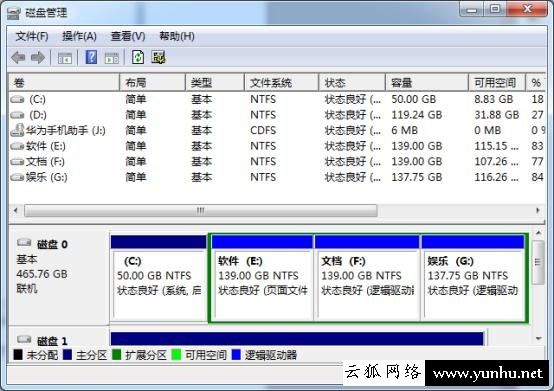
Task: Sort by the 布局 column header
Action: point(153,83)
